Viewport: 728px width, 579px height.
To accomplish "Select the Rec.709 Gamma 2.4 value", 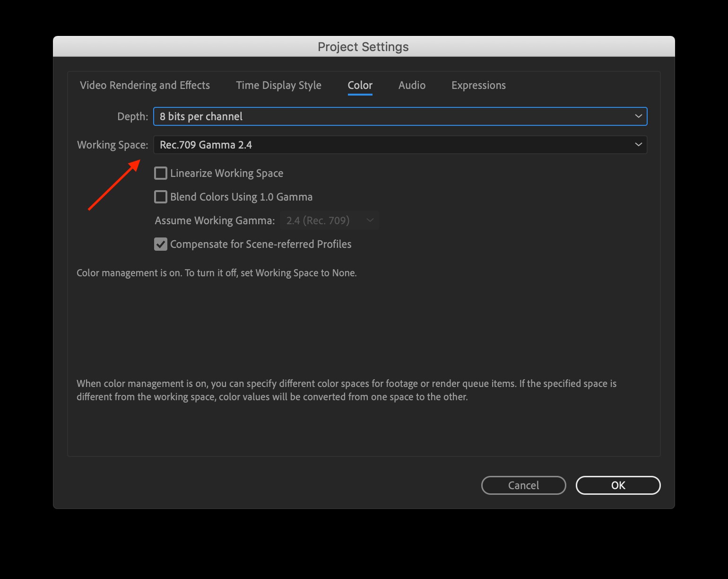I will (206, 145).
